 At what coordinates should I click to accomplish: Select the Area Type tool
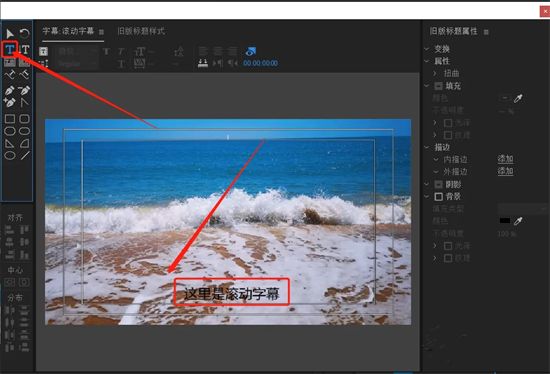10,63
